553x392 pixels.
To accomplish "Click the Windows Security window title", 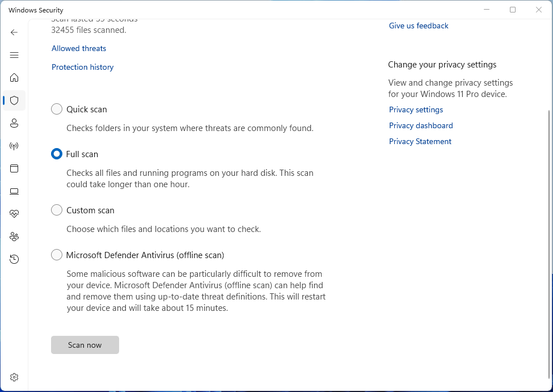I will click(36, 10).
